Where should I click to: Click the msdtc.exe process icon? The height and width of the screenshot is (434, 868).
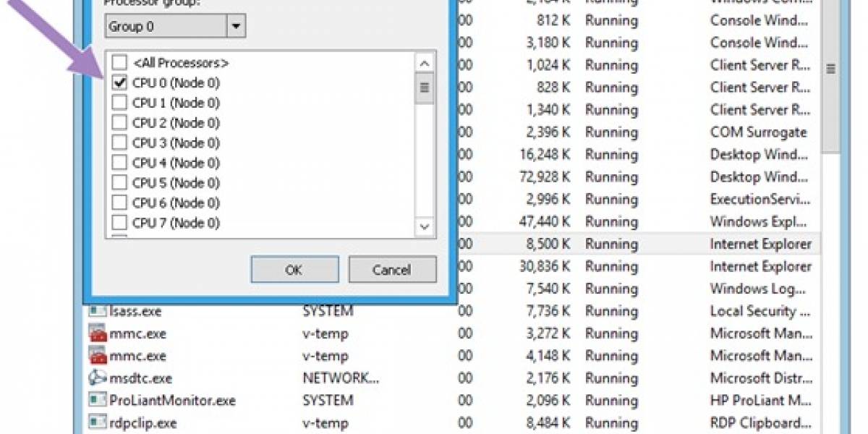pos(97,378)
